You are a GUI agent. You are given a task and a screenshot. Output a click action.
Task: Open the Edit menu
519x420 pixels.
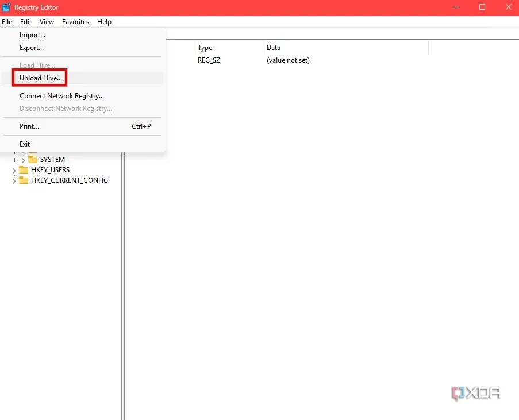(26, 22)
